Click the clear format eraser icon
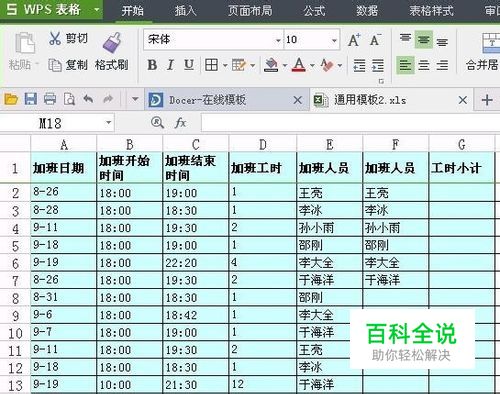The width and height of the screenshot is (500, 394). click(x=327, y=65)
